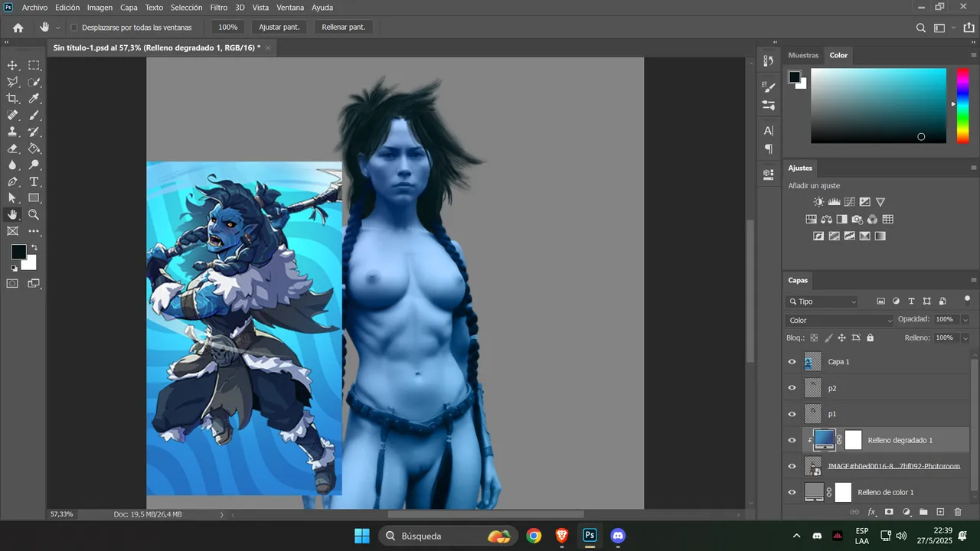980x551 pixels.
Task: Hide the Capa 1 layer
Action: point(792,362)
